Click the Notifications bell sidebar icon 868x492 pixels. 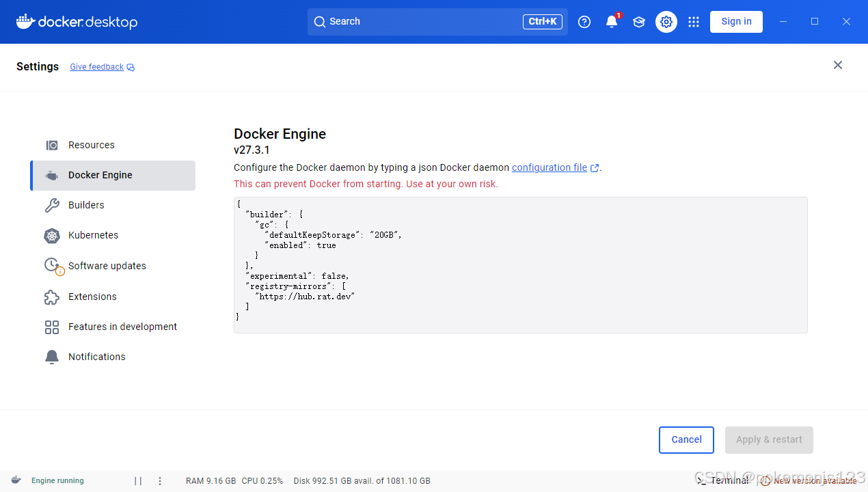point(52,357)
